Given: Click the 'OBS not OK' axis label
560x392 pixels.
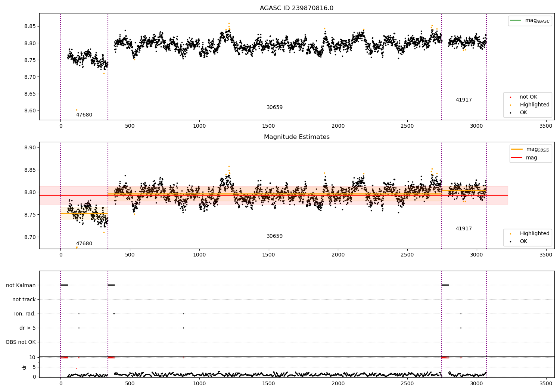Looking at the screenshot, I should 21,342.
